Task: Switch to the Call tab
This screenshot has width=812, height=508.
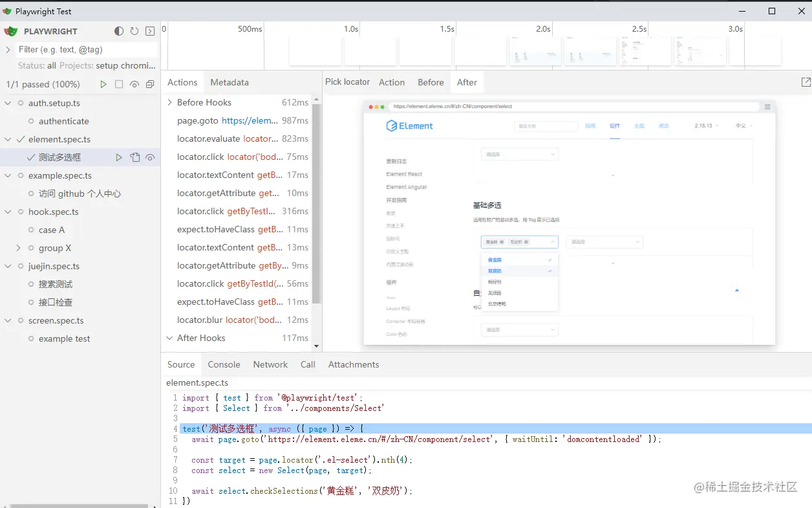Action: click(308, 364)
